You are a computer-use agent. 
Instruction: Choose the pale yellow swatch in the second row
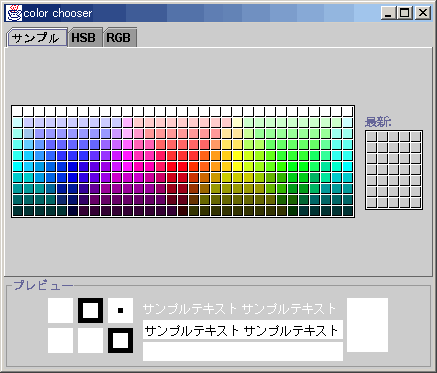point(237,122)
